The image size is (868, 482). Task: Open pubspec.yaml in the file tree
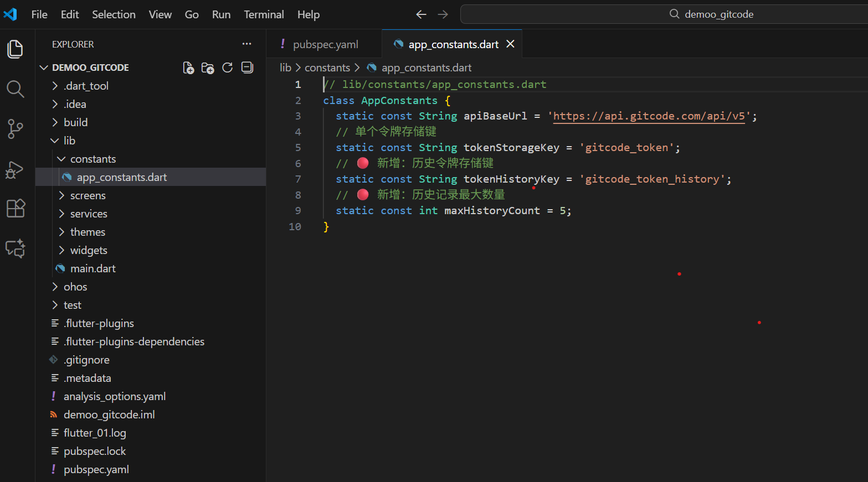151,469
